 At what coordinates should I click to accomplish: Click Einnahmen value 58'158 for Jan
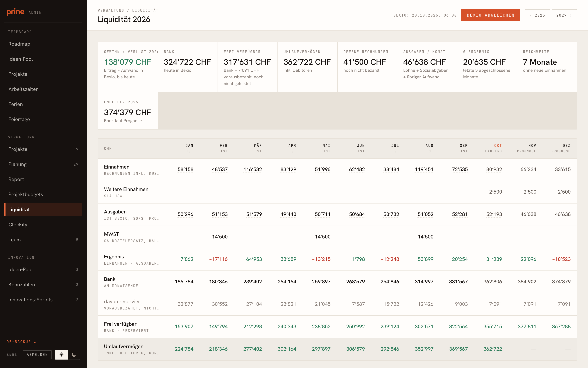[x=185, y=169]
